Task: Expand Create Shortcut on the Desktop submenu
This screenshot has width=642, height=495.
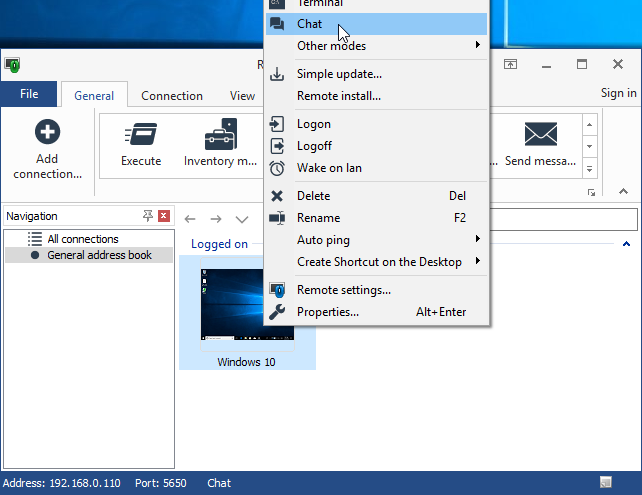Action: 376,262
